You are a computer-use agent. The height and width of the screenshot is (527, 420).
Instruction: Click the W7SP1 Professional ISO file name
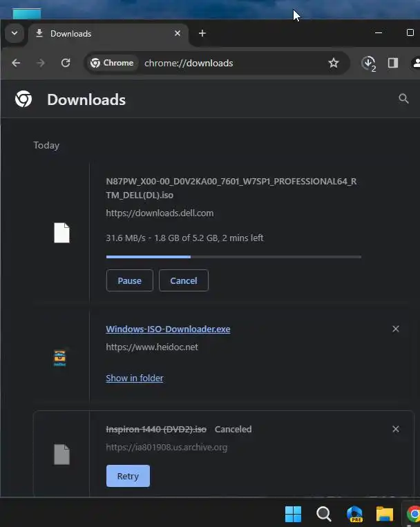click(x=231, y=188)
